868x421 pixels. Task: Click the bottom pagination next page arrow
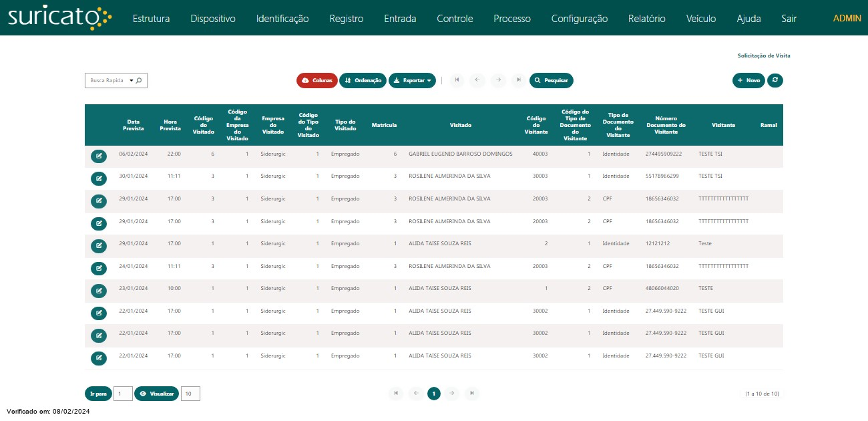(452, 394)
